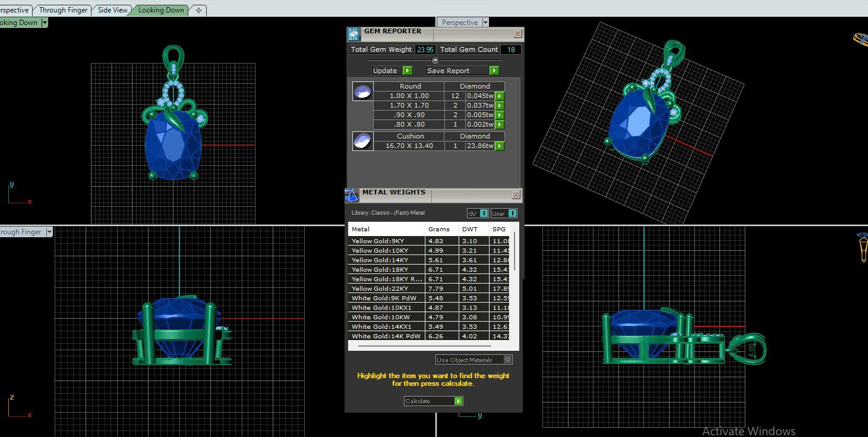Enable Use Object Materials option
This screenshot has height=437, width=868.
coord(507,360)
